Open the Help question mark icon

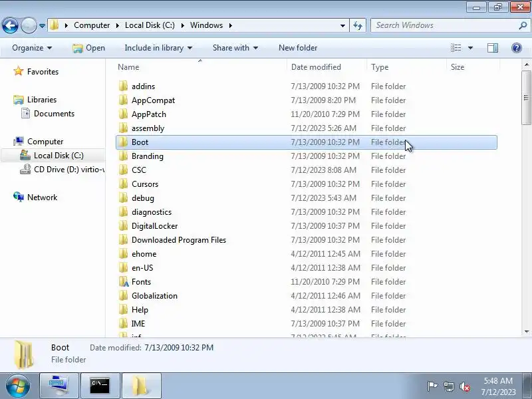click(517, 48)
